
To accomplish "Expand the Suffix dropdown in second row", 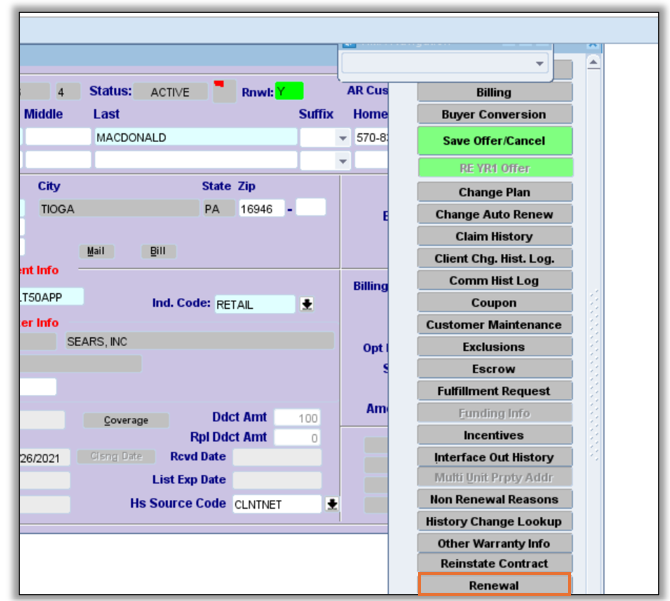I will 342,160.
